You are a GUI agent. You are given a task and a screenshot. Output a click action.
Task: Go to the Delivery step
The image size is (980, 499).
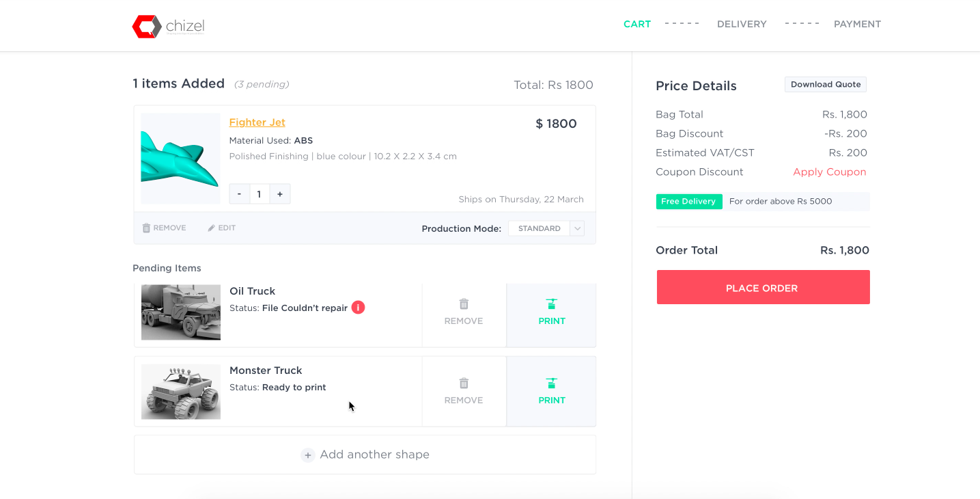[x=742, y=24]
